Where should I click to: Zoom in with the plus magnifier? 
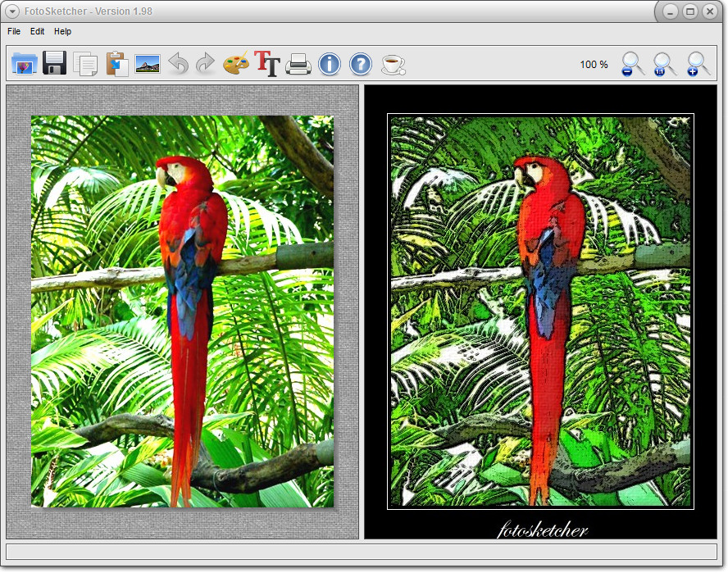(x=698, y=64)
